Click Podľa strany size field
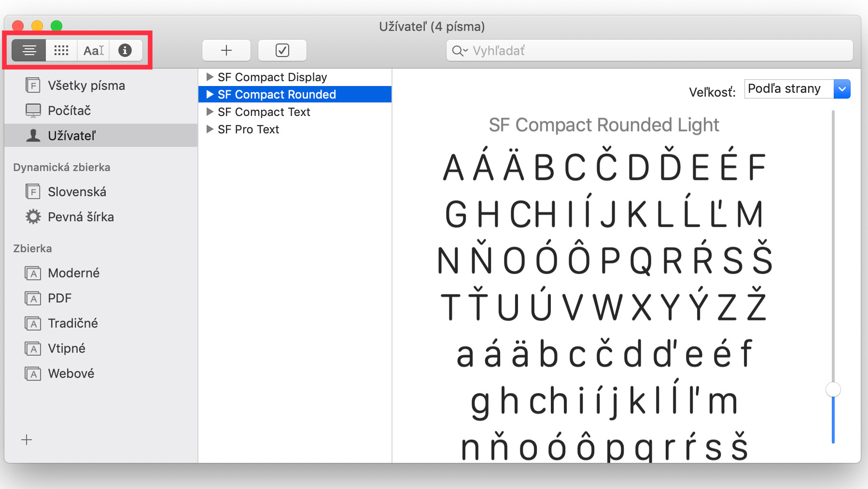 (x=789, y=89)
